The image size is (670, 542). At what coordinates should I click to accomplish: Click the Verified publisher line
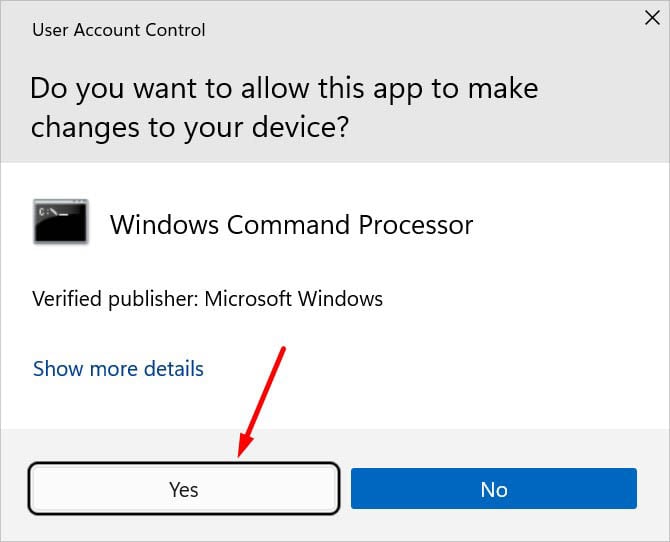[207, 298]
